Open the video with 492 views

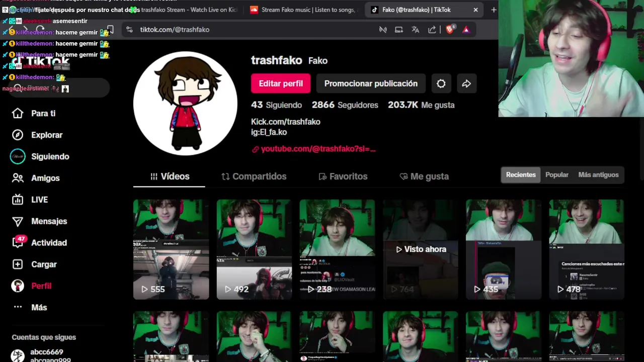(x=254, y=249)
